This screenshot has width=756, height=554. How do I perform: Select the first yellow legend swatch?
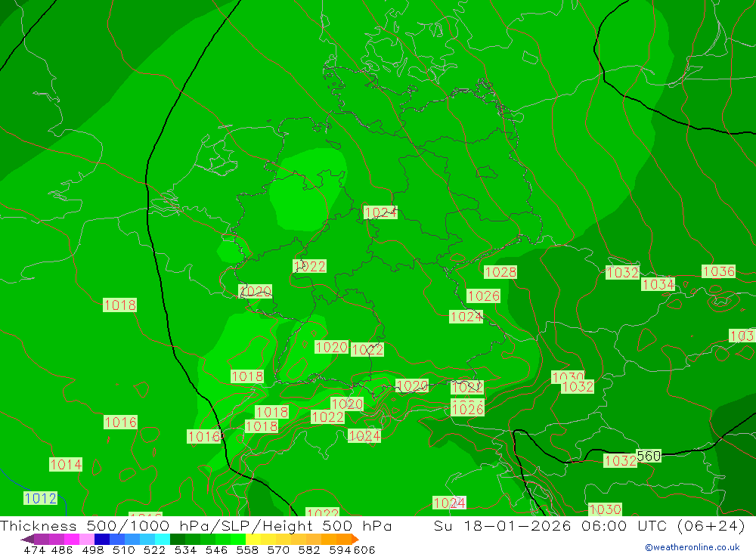coord(253,539)
